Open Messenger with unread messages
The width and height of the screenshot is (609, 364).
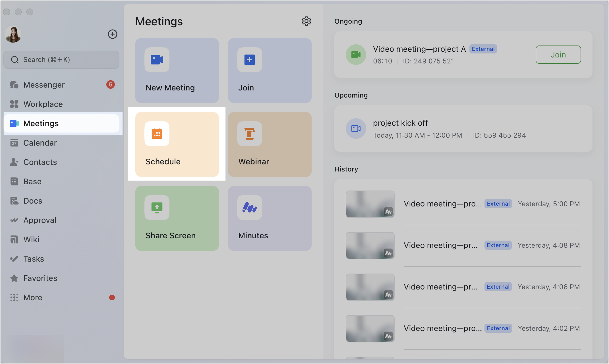(44, 84)
